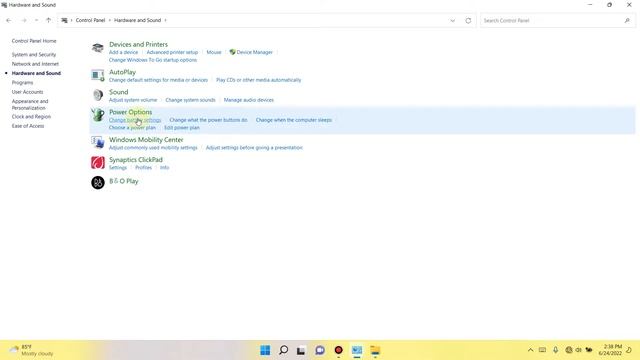This screenshot has height=360, width=640.
Task: Open Task View from the taskbar
Action: [301, 350]
